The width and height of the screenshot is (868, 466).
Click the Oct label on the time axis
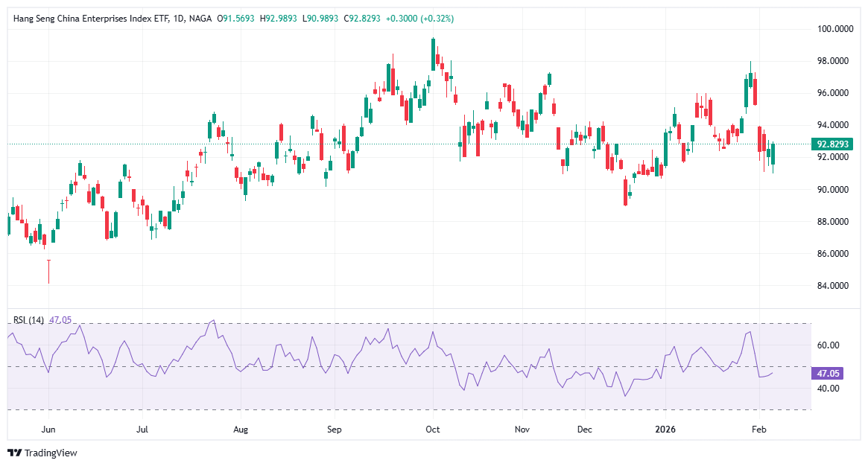pos(433,430)
